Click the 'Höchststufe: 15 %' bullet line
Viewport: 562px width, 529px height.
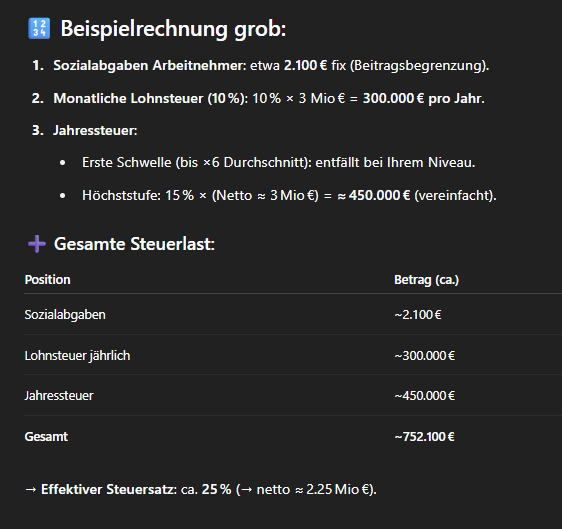[x=289, y=196]
